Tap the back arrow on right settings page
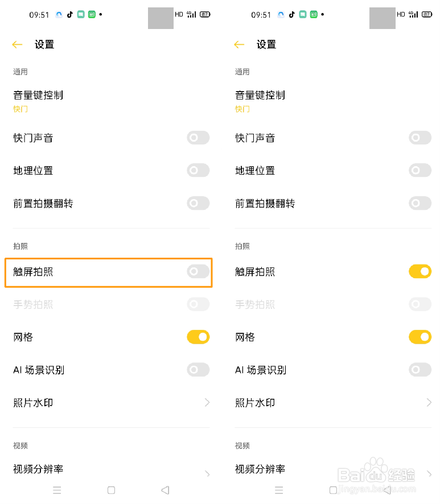440x504 pixels. (238, 44)
